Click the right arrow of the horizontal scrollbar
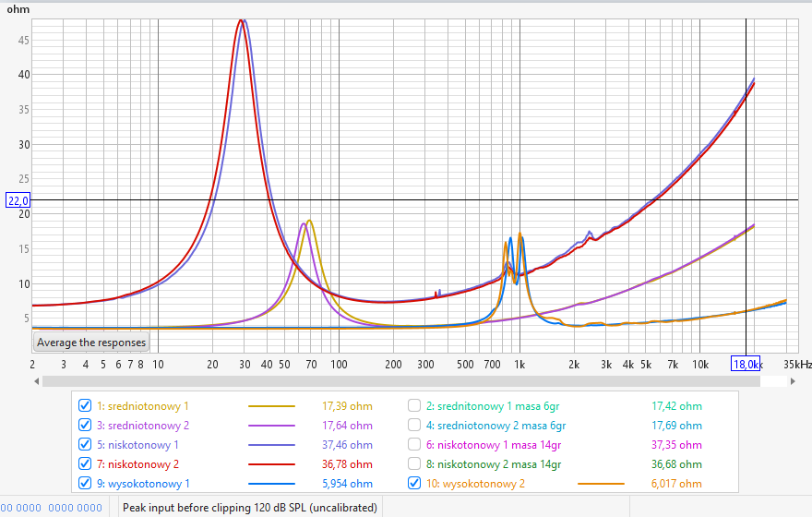Image resolution: width=812 pixels, height=517 pixels. tap(793, 381)
